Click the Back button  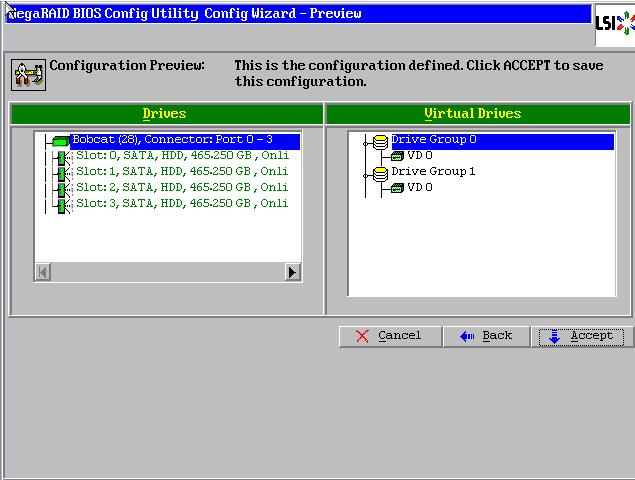coord(486,337)
